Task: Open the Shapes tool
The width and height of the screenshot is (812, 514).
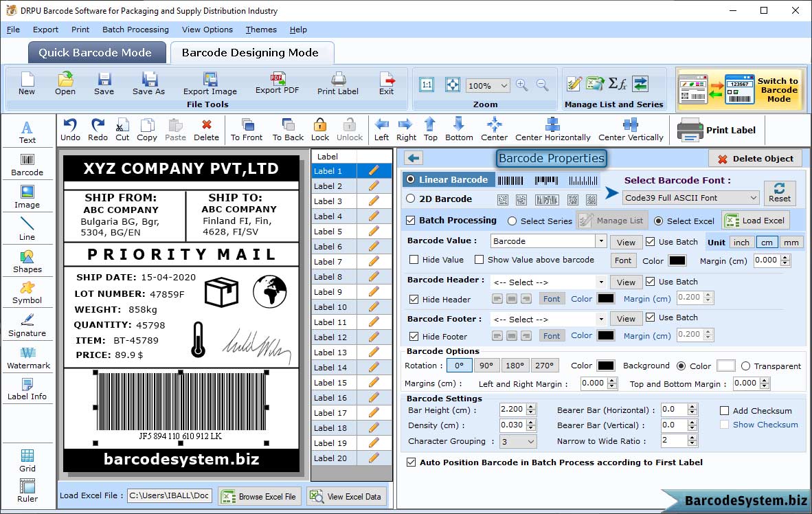Action: coord(27,262)
